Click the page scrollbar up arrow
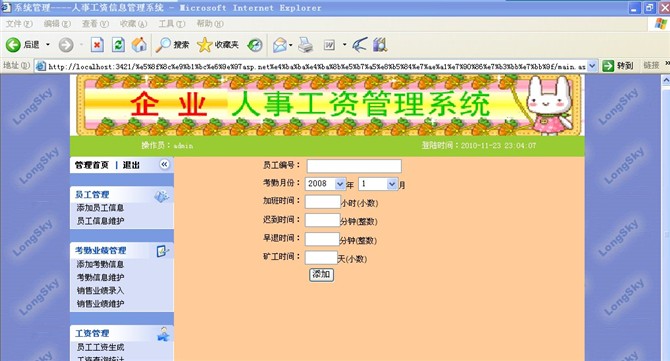This screenshot has height=361, width=670. (x=666, y=80)
